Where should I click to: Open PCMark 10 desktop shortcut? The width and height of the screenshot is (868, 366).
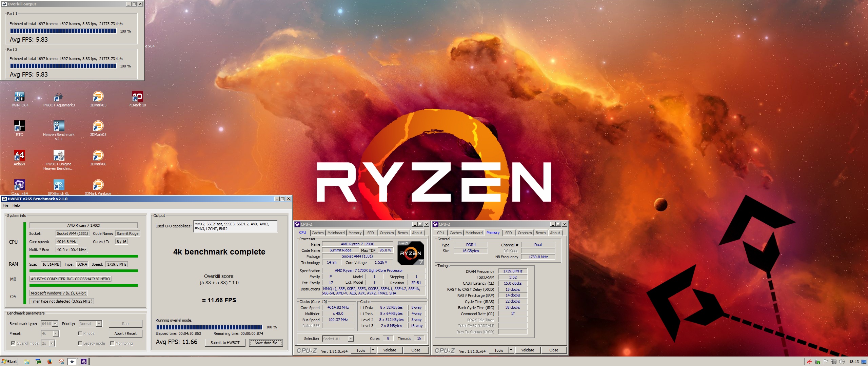coord(137,99)
